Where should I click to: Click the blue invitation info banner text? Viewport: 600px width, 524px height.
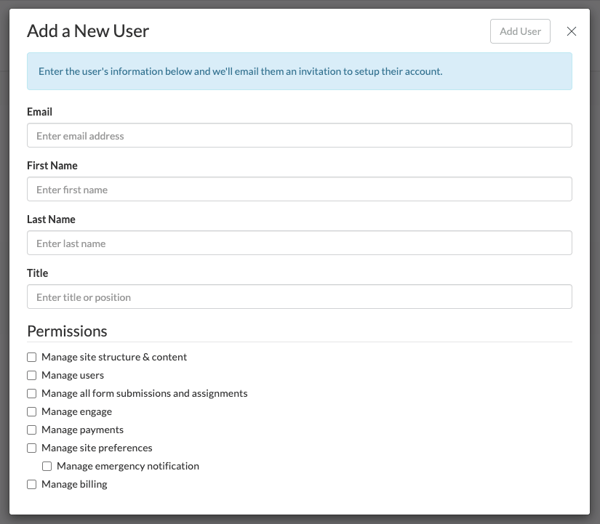(x=240, y=72)
